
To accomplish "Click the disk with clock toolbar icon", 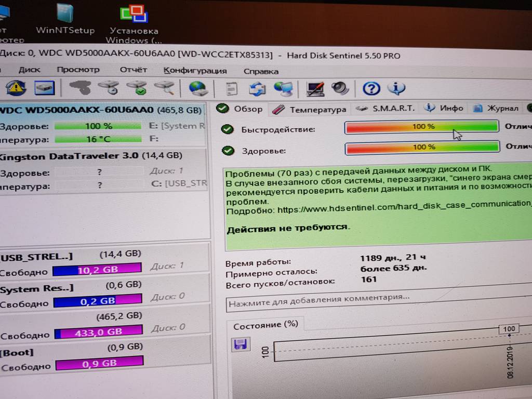I will tap(109, 87).
